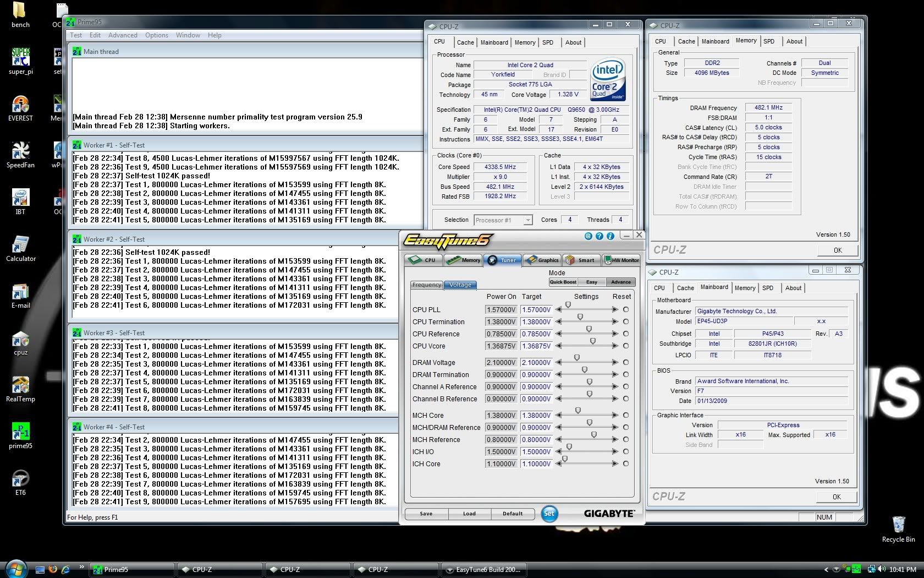Switch to EasyTune6 Graphics tab
924x578 pixels.
(541, 260)
